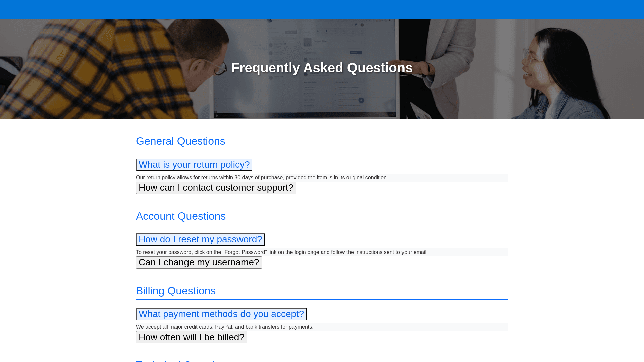Click the smiling woman wearing glasses in banner
The image size is (644, 362).
563,74
